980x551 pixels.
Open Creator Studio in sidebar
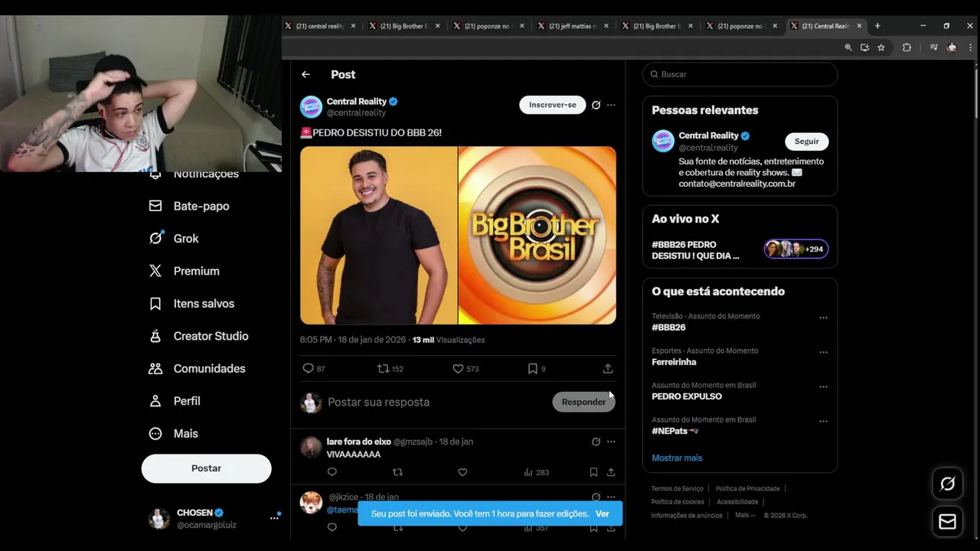pos(198,336)
